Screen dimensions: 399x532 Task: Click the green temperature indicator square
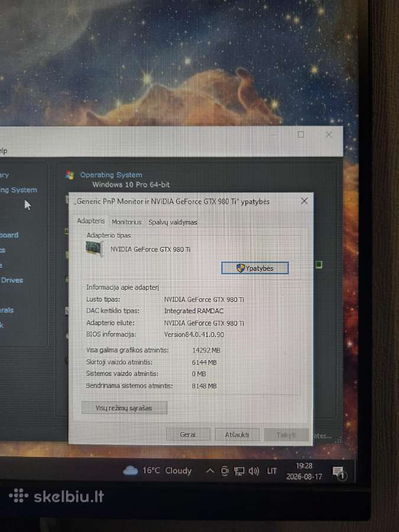click(x=319, y=264)
